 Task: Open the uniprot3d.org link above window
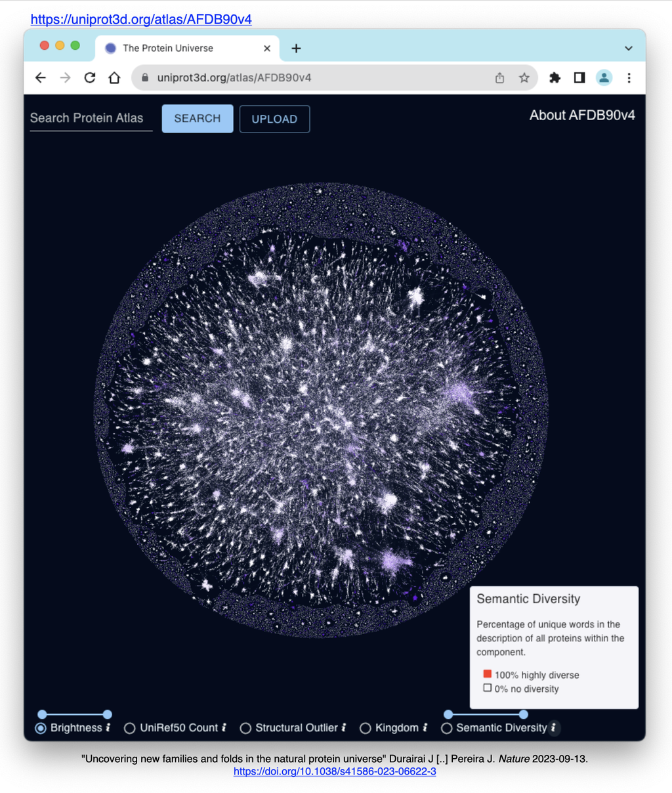pyautogui.click(x=141, y=19)
